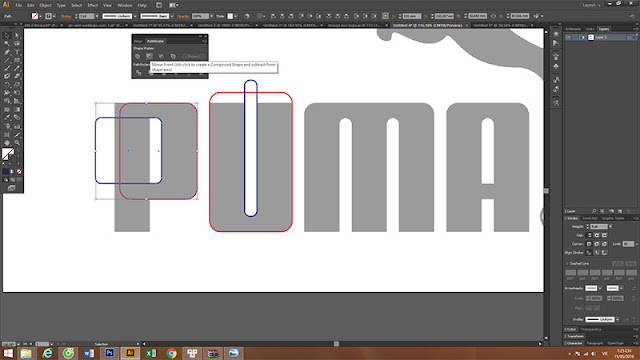Viewport: 640px width, 360px height.
Task: Click canvas vertical scrollbar thumb
Action: (546, 191)
